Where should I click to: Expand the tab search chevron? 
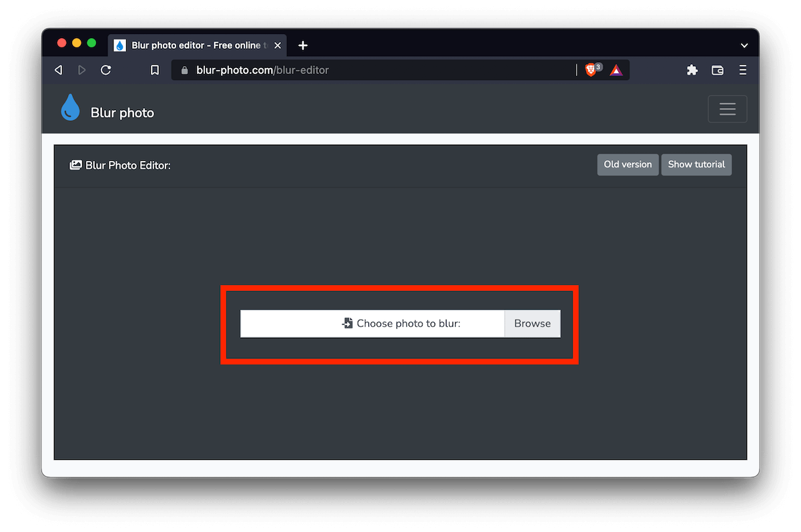coord(744,46)
